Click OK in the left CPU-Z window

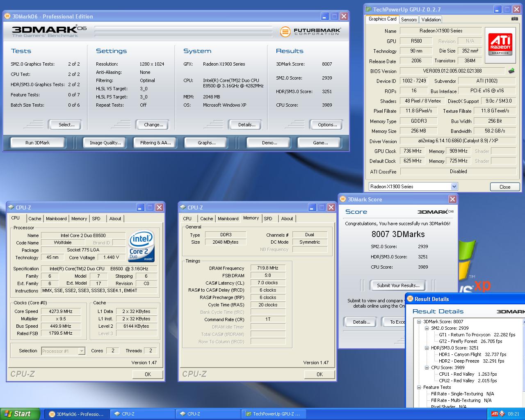click(x=148, y=374)
